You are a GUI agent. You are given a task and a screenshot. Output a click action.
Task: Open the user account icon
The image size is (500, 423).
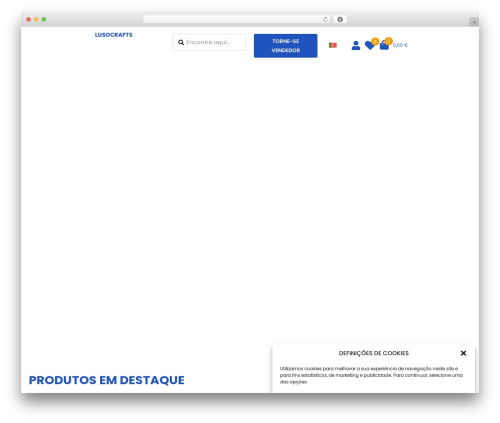[356, 45]
